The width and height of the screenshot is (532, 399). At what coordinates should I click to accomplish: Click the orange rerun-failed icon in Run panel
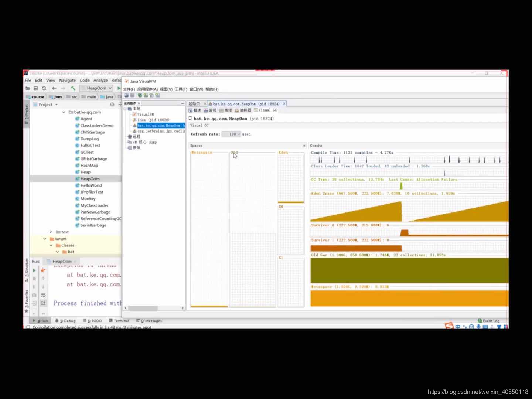point(43,270)
